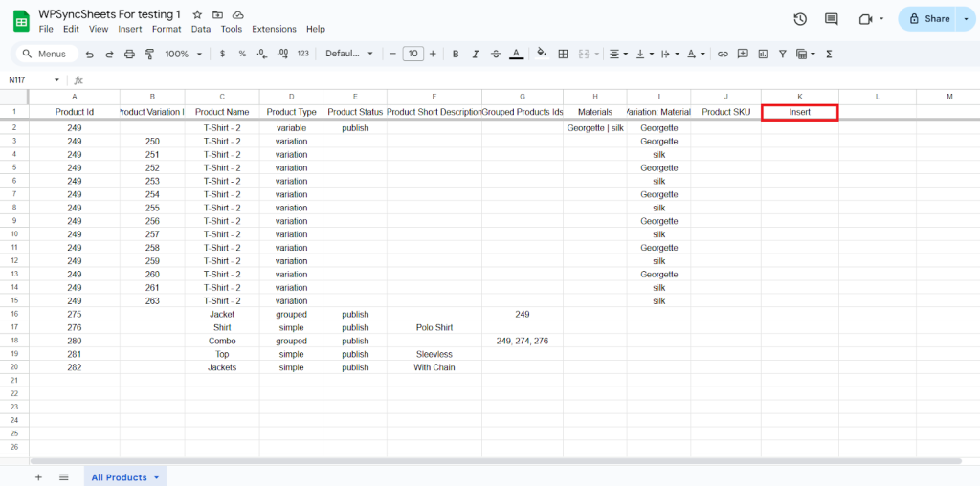Check the cloud save status icon
The width and height of the screenshot is (980, 486).
coord(237,14)
